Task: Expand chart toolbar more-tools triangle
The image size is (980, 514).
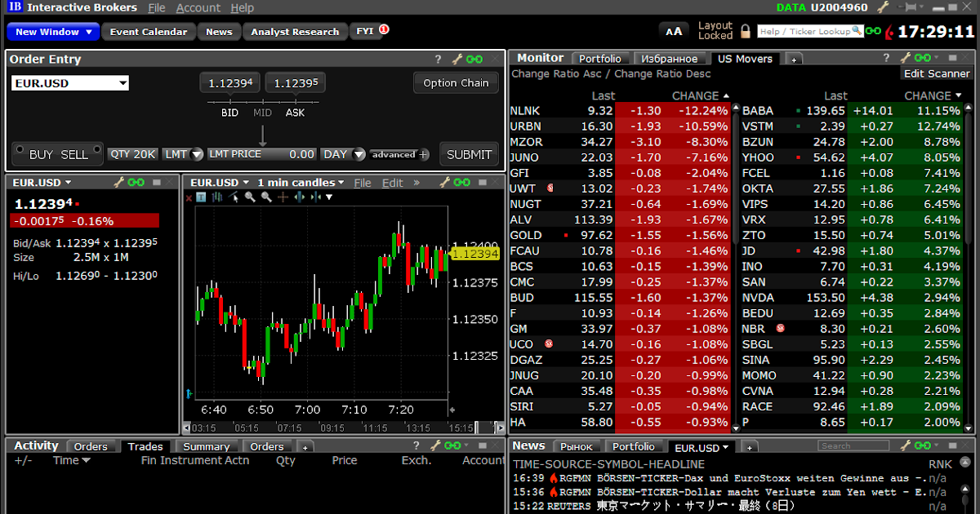Action: 329,197
